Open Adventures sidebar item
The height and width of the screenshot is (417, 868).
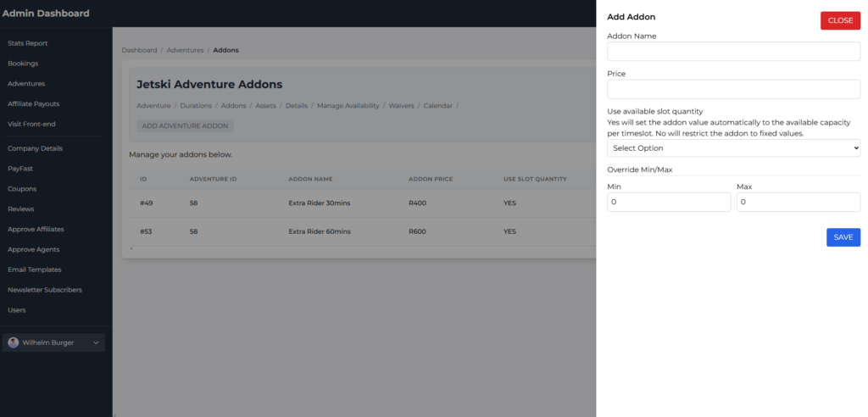point(26,84)
